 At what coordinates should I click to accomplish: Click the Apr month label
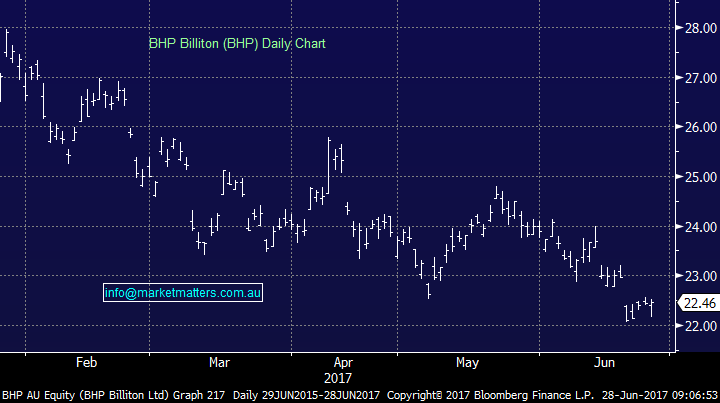pyautogui.click(x=343, y=363)
